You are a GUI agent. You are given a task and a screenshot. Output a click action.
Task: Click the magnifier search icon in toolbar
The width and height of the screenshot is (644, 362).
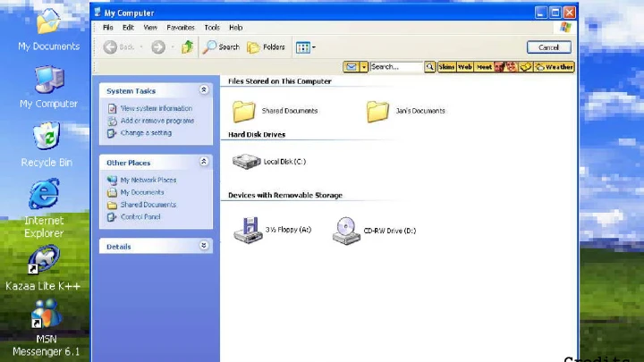tap(429, 67)
